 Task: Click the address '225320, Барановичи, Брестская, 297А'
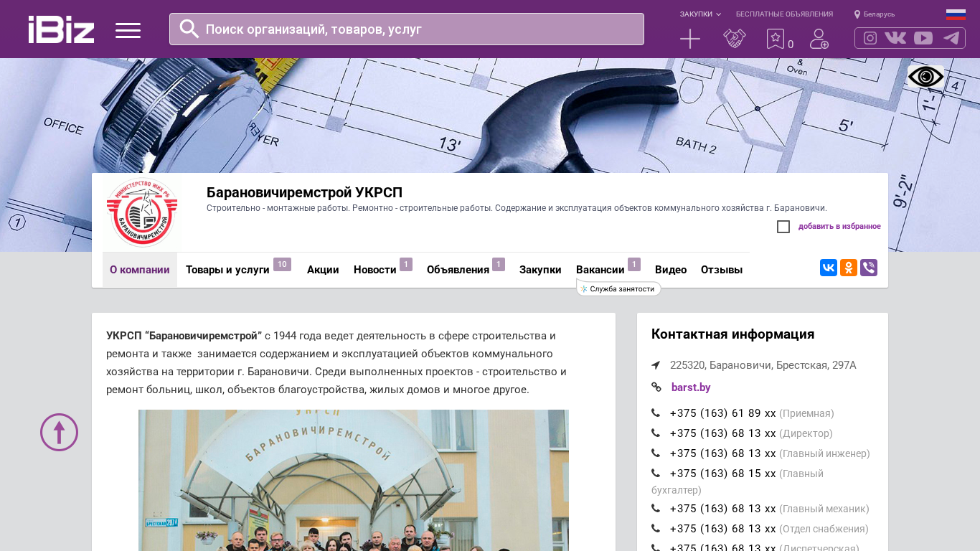pyautogui.click(x=763, y=365)
